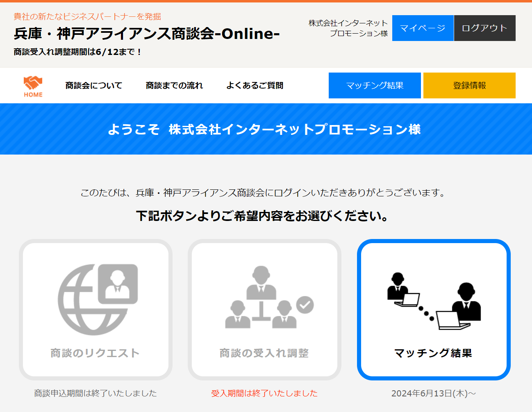Select the マッチング結果 card label
Screen dimensions: 532x412
click(x=433, y=353)
